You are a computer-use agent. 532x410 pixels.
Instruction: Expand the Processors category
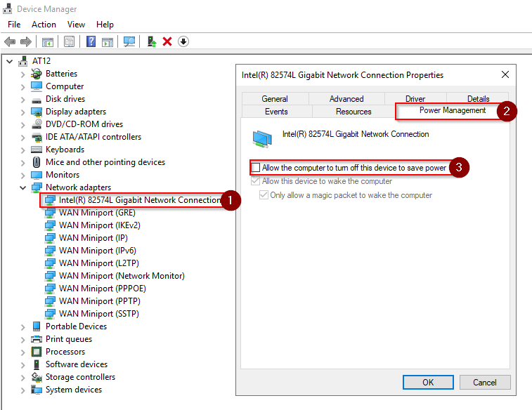point(23,352)
